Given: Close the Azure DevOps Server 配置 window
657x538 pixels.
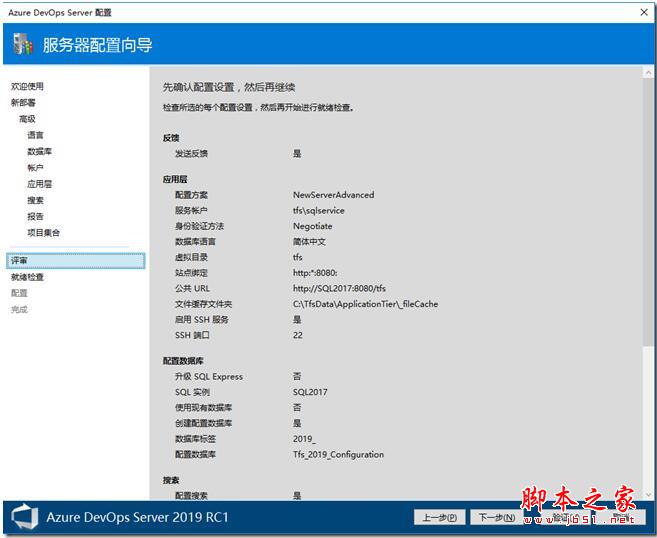Looking at the screenshot, I should point(644,12).
